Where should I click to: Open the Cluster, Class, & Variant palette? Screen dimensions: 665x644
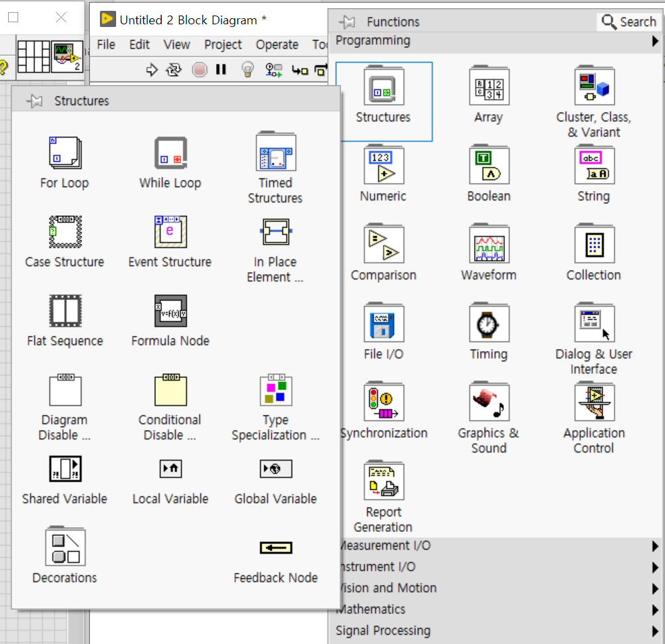coord(594,86)
